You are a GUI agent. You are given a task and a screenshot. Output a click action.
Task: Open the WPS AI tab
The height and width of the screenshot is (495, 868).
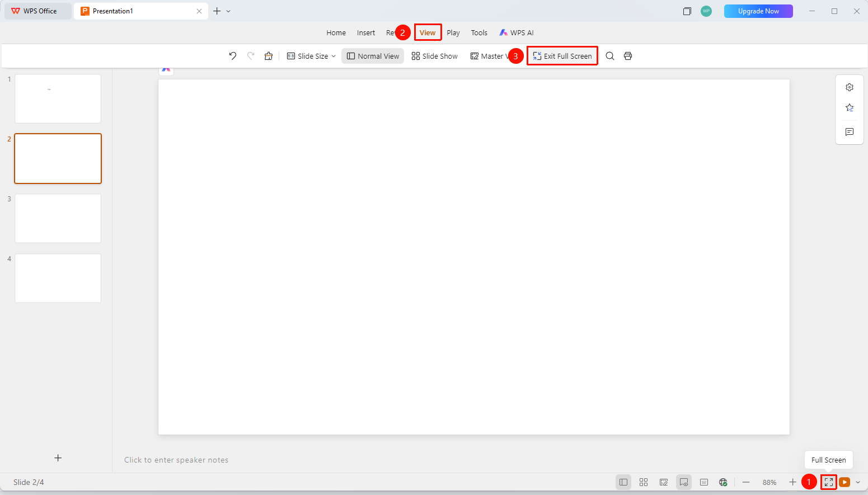coord(517,33)
